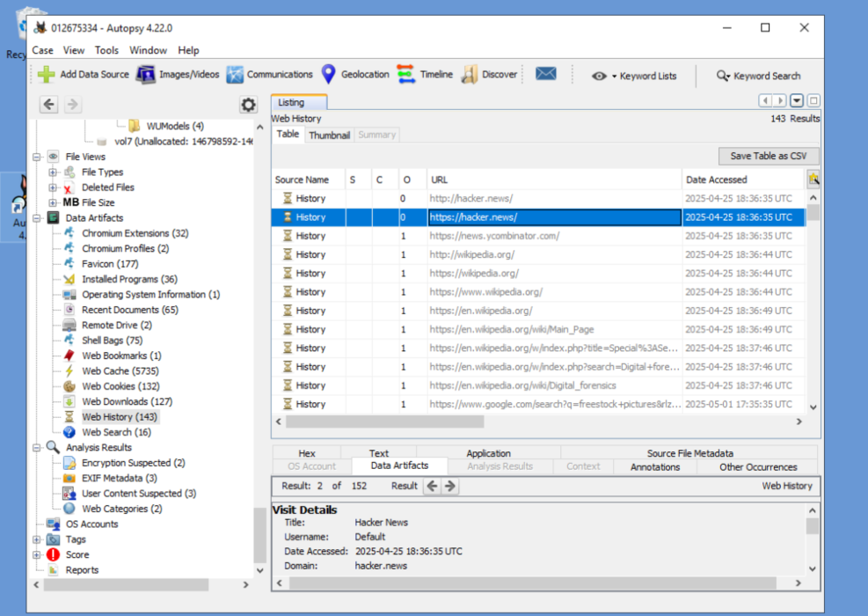Switch to the Annotations tab
This screenshot has width=868, height=616.
coord(655,467)
